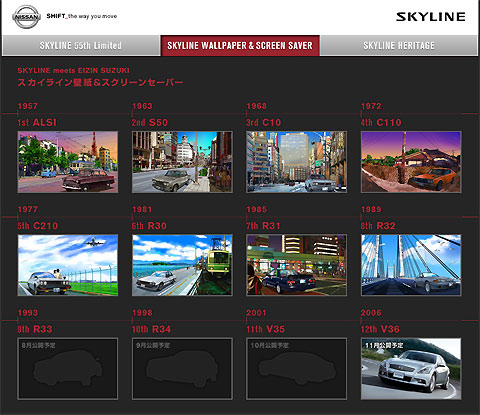This screenshot has height=415, width=480.
Task: Open the 12th V36 silver car thumbnail
Action: pyautogui.click(x=411, y=369)
